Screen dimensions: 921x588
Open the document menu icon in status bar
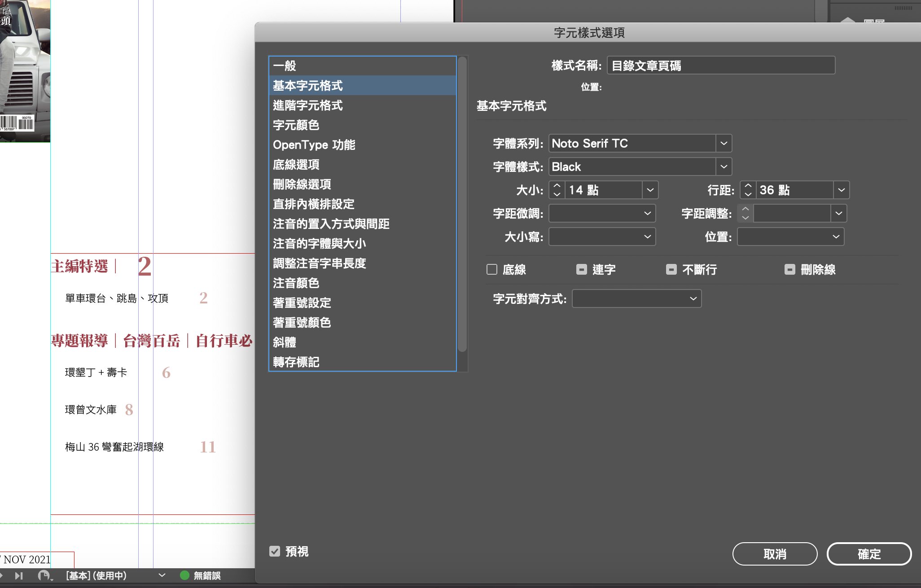pos(44,575)
